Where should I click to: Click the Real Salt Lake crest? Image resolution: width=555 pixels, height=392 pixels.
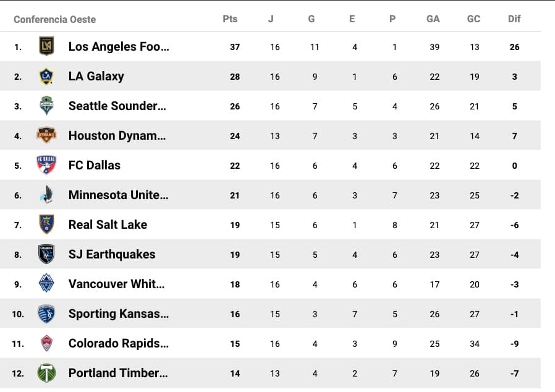pyautogui.click(x=46, y=224)
